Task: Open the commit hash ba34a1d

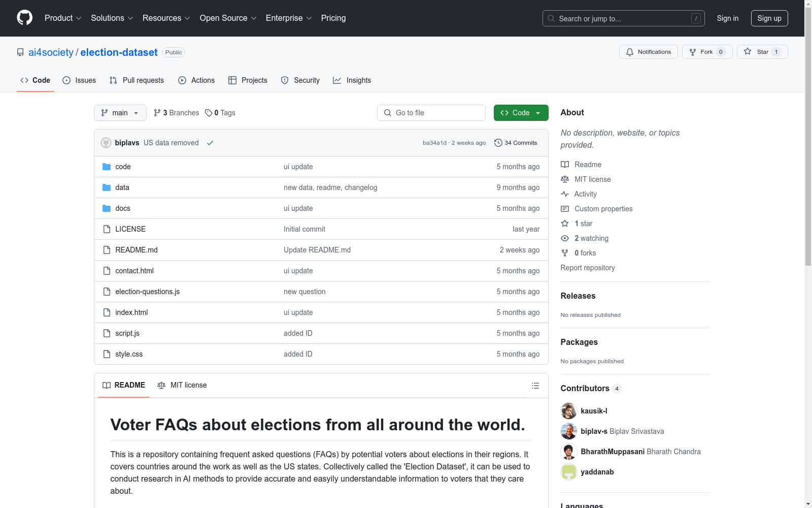Action: (x=434, y=143)
